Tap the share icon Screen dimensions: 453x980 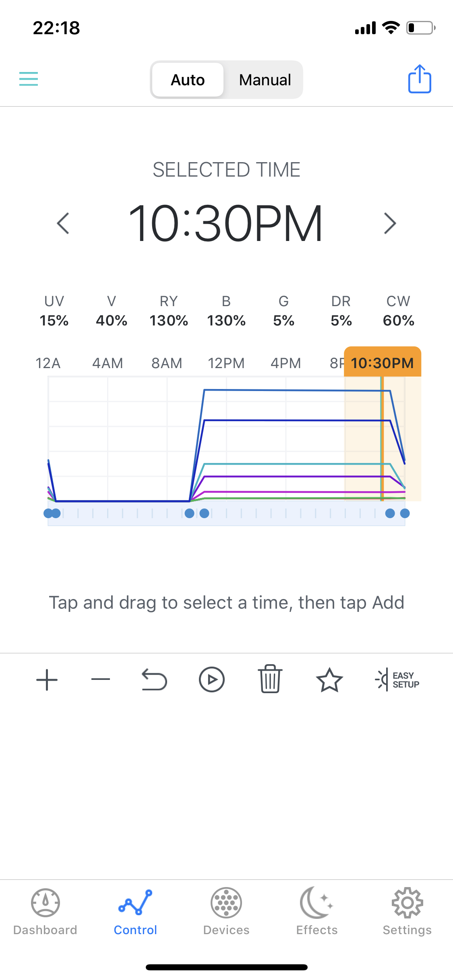coord(420,79)
